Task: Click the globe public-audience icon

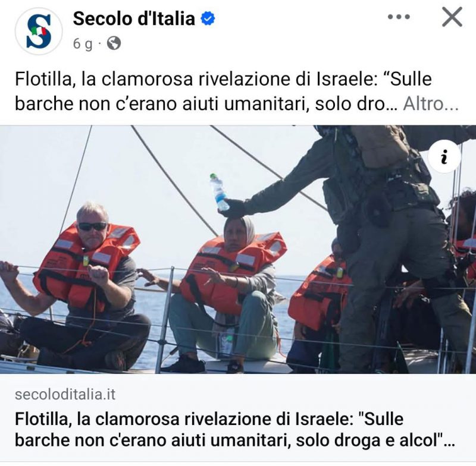Action: [114, 43]
